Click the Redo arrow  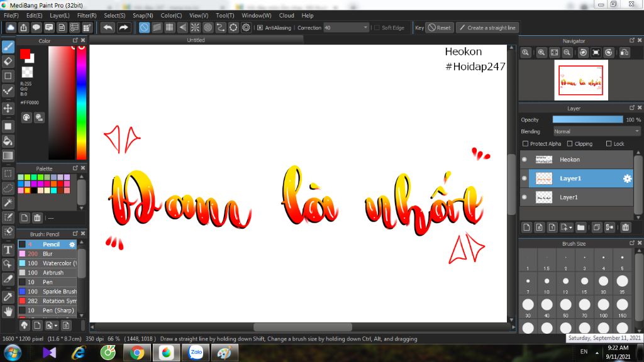pyautogui.click(x=123, y=28)
